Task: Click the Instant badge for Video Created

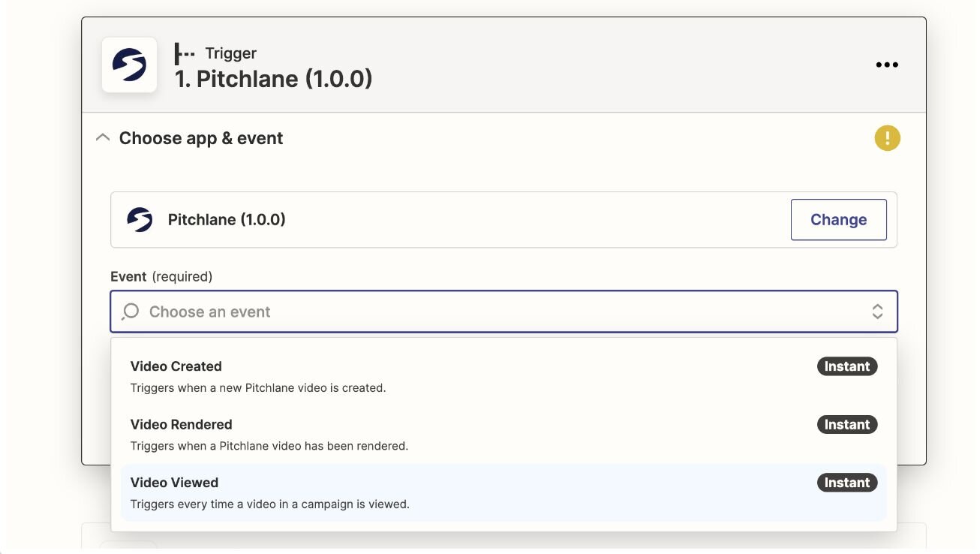Action: (847, 366)
